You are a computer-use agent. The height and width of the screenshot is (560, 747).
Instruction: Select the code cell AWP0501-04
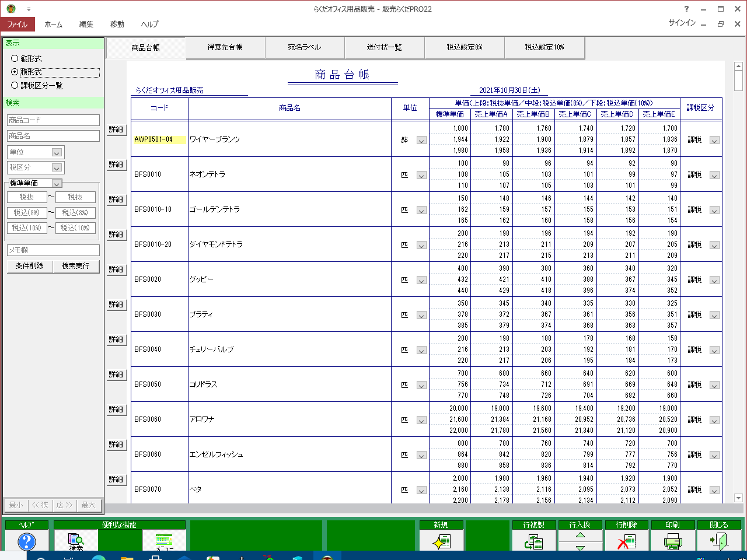click(159, 139)
